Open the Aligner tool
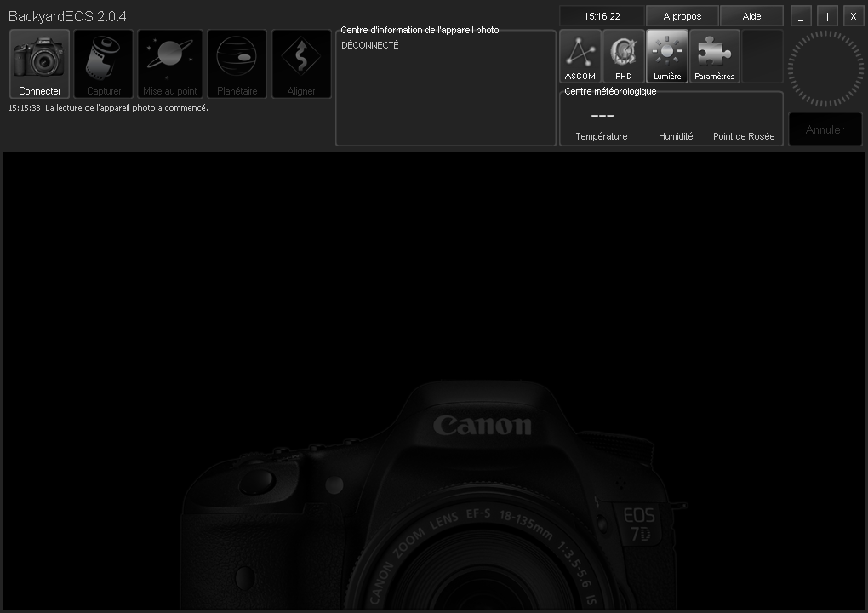 301,64
